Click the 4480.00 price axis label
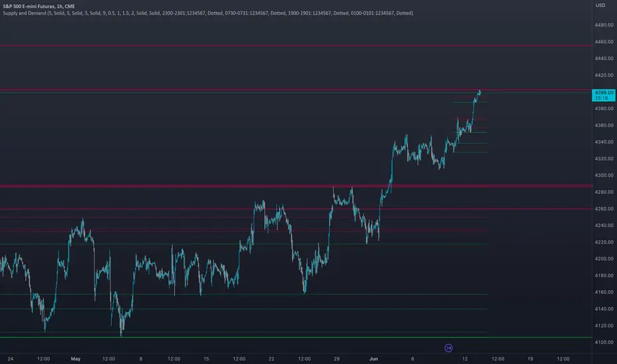 point(604,24)
